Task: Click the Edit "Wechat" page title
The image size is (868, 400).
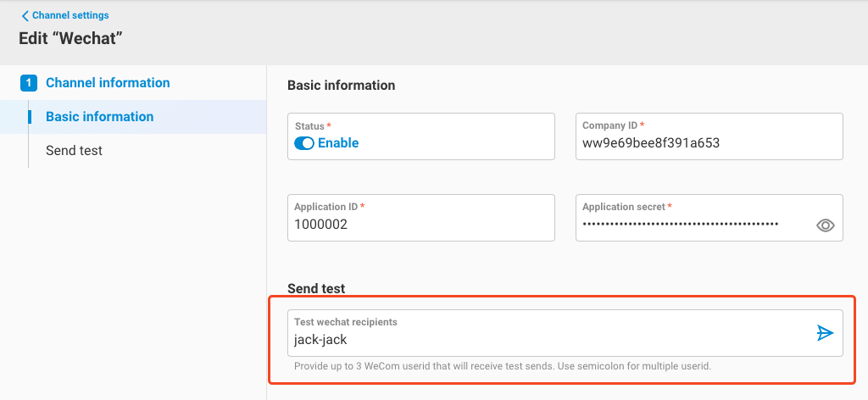Action: [x=71, y=38]
